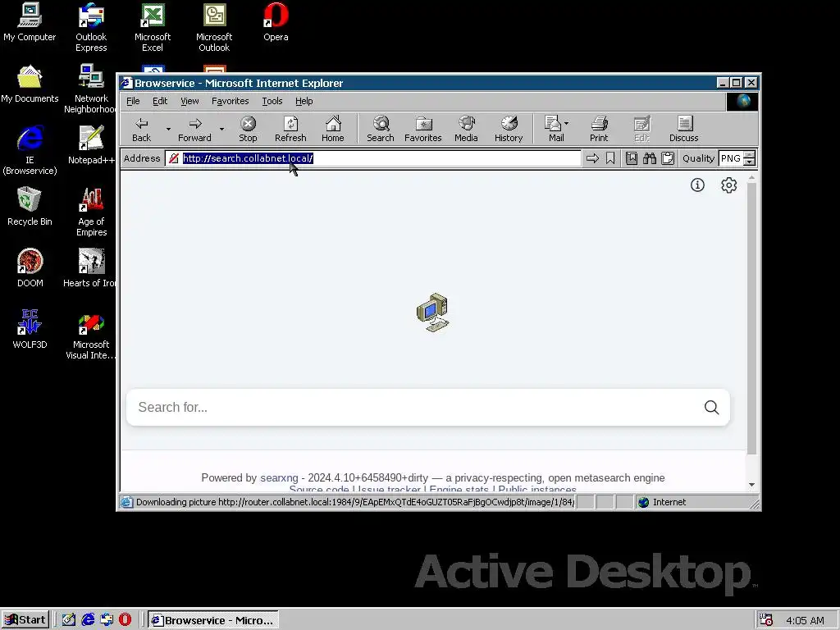Open the My Computer desktop icon
Screen dimensions: 840x630
pos(30,22)
